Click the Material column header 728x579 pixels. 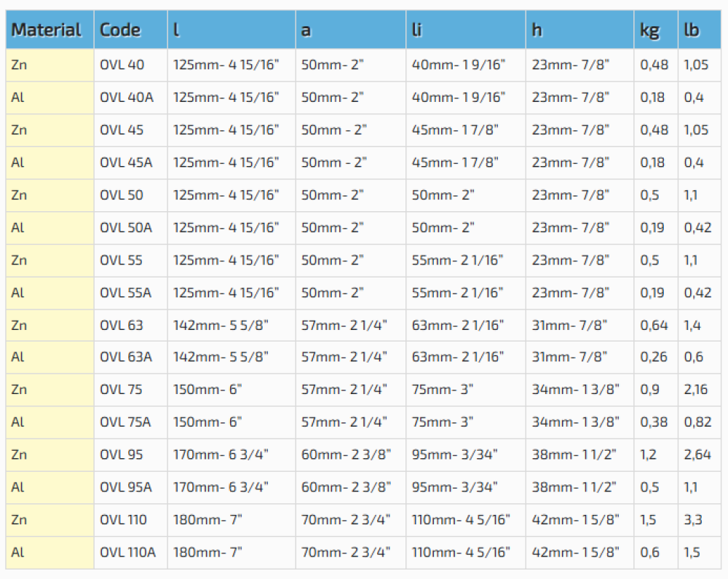click(47, 31)
